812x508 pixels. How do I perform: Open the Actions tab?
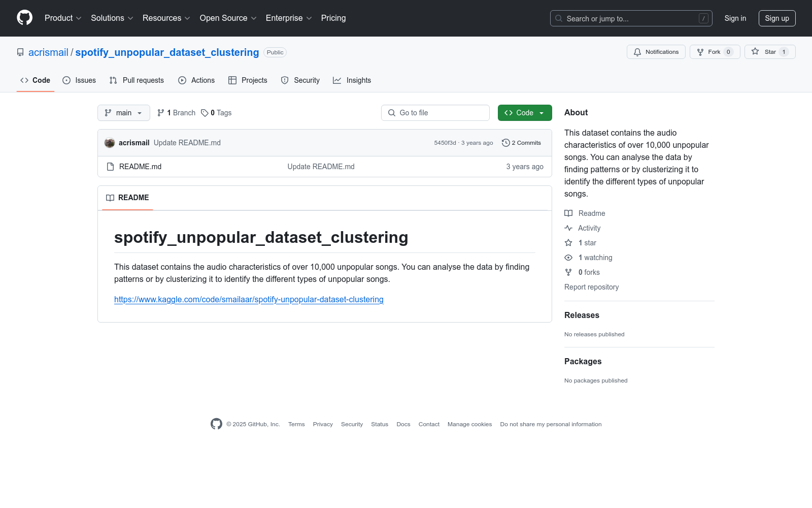coord(196,80)
